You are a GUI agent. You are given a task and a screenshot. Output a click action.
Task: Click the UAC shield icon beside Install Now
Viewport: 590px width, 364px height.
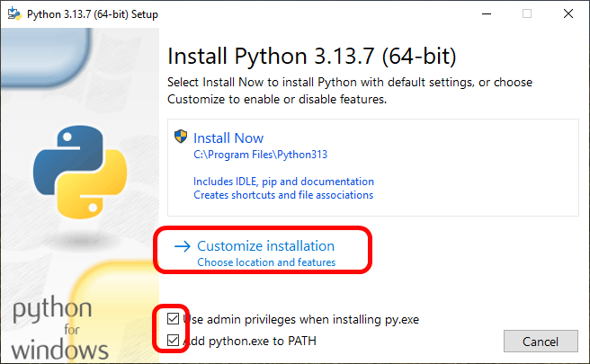183,138
